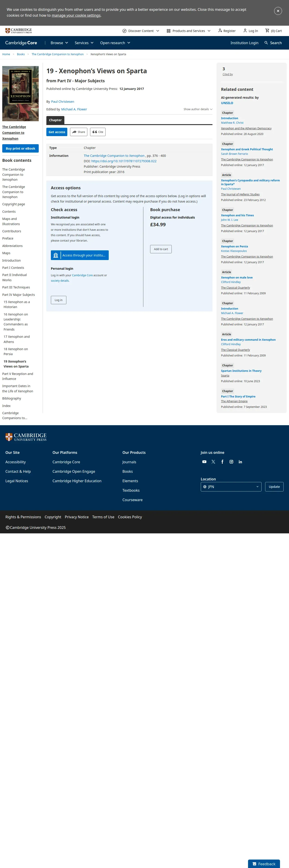Close the cookie notice banner
289x868 pixels.
(278, 11)
